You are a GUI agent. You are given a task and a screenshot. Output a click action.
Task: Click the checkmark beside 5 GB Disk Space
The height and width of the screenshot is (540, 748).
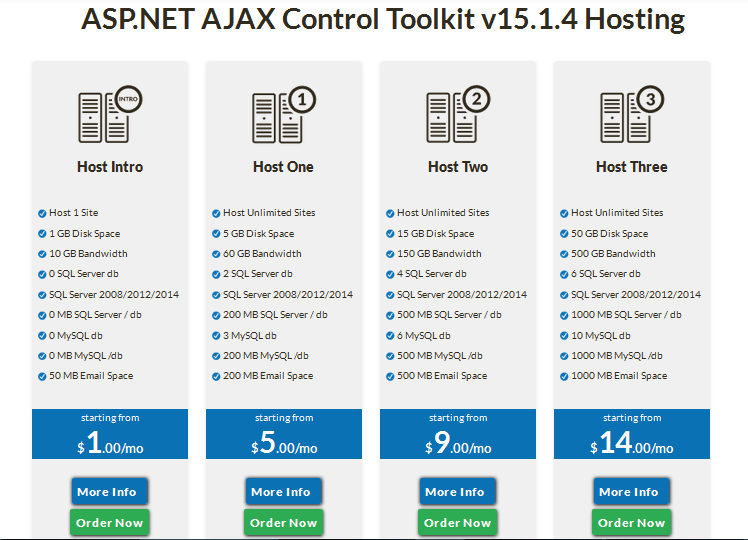(x=216, y=234)
